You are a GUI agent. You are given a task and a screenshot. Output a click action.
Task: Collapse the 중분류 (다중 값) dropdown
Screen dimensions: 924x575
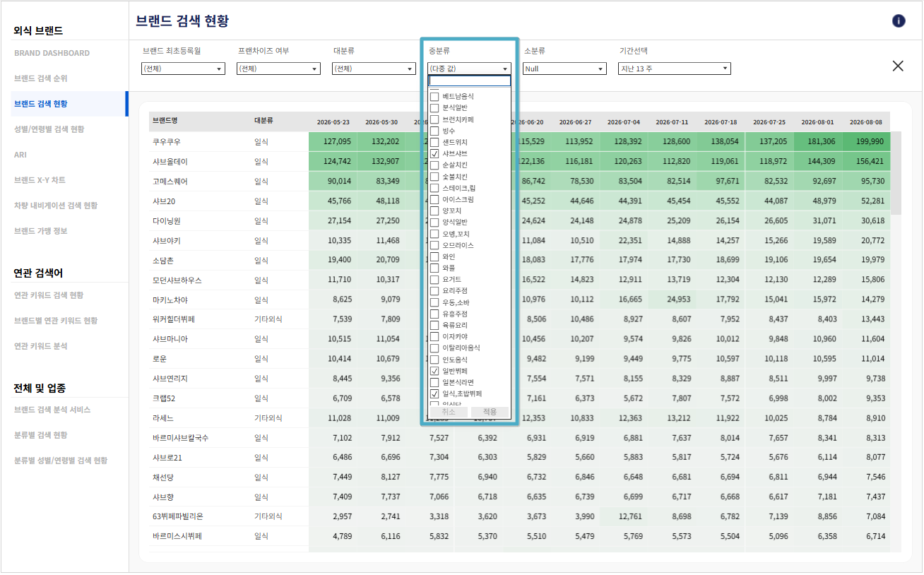point(469,69)
